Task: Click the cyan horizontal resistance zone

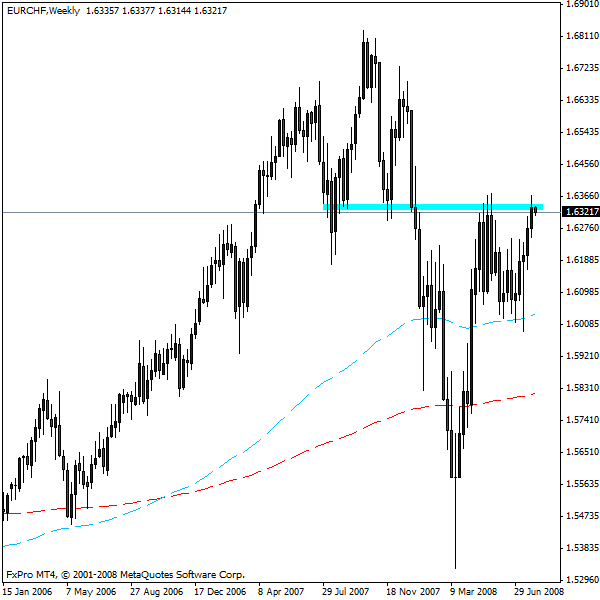Action: click(x=433, y=207)
